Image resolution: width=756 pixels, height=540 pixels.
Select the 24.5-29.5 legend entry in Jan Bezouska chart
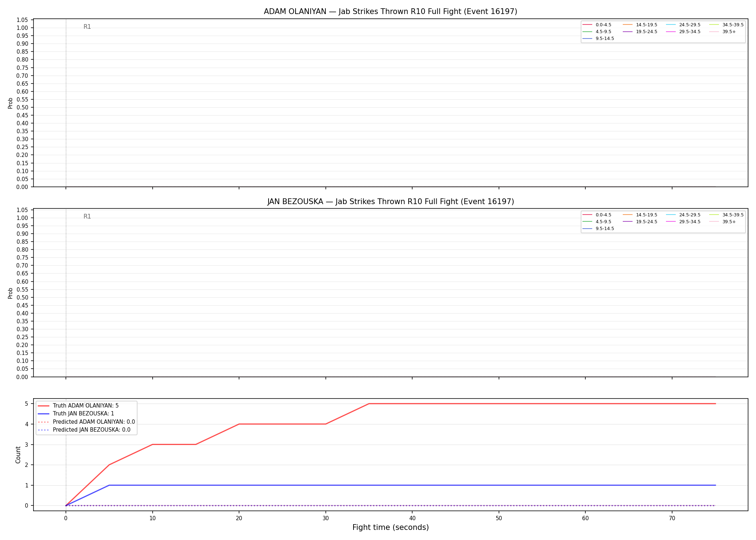pos(683,215)
